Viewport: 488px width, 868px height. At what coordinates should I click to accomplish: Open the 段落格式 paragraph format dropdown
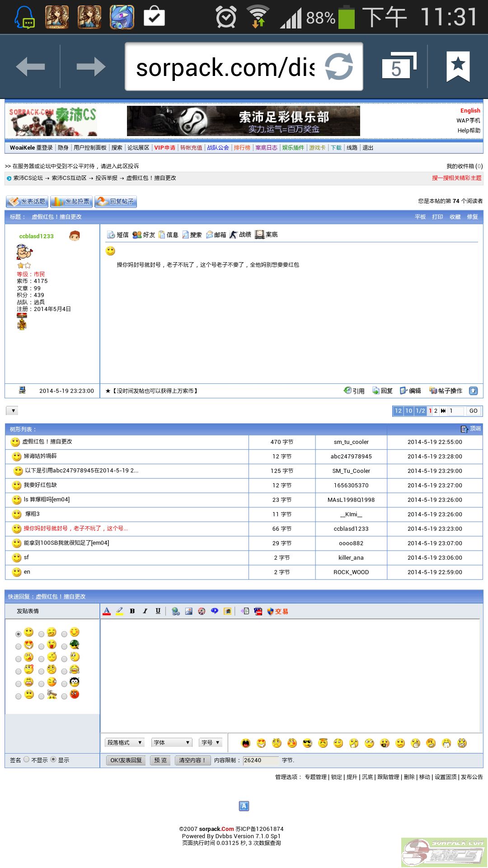pyautogui.click(x=125, y=742)
